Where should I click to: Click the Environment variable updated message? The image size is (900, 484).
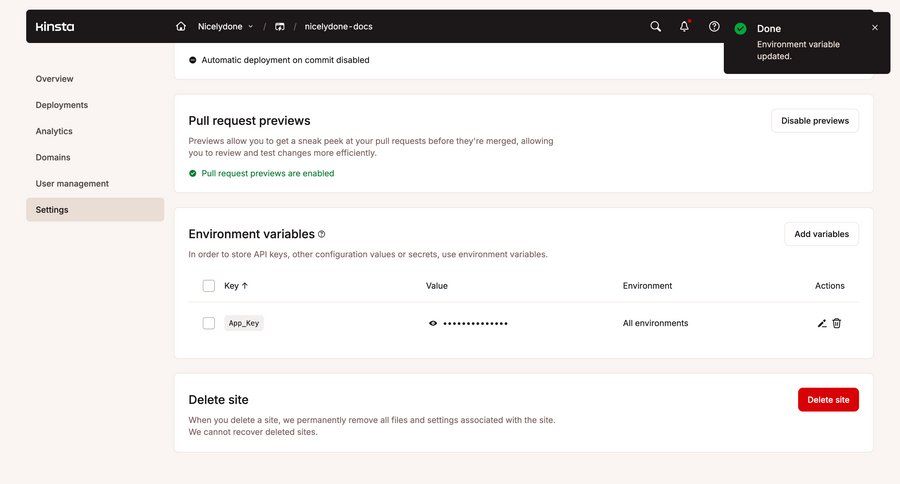pyautogui.click(x=798, y=50)
